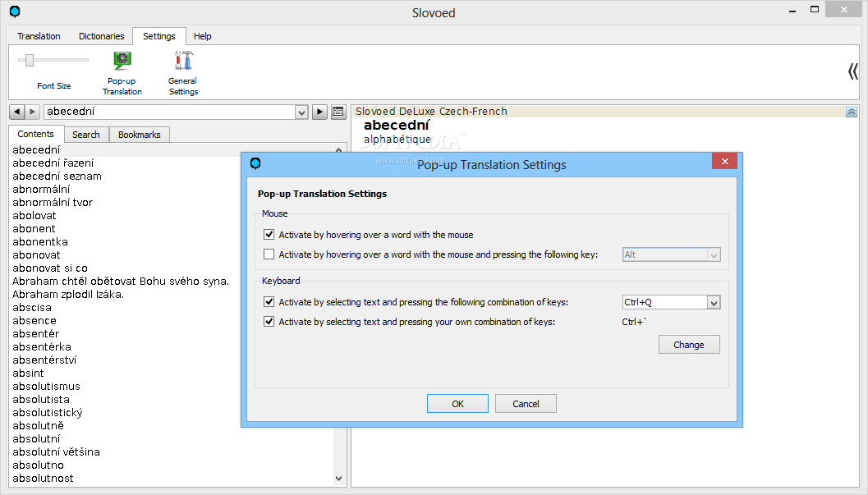Select 'abscisa' entry
The width and height of the screenshot is (868, 495).
(x=32, y=308)
